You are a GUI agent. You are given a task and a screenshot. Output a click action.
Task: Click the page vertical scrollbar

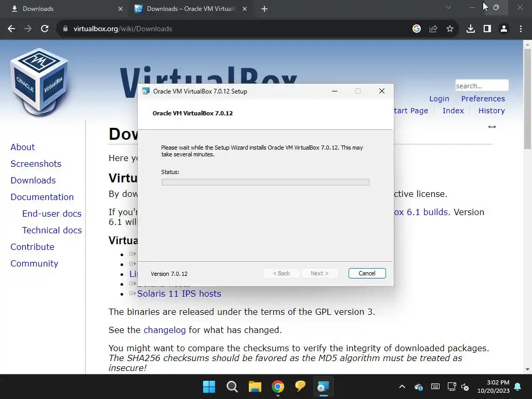[527, 98]
